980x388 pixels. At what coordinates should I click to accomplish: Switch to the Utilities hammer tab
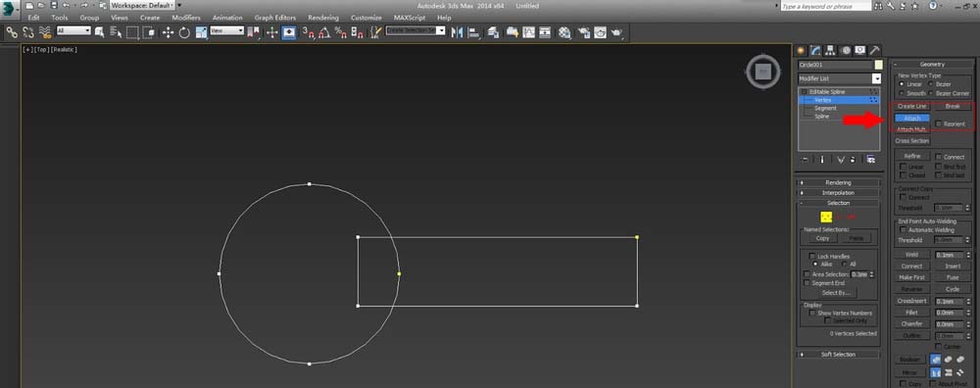click(875, 51)
